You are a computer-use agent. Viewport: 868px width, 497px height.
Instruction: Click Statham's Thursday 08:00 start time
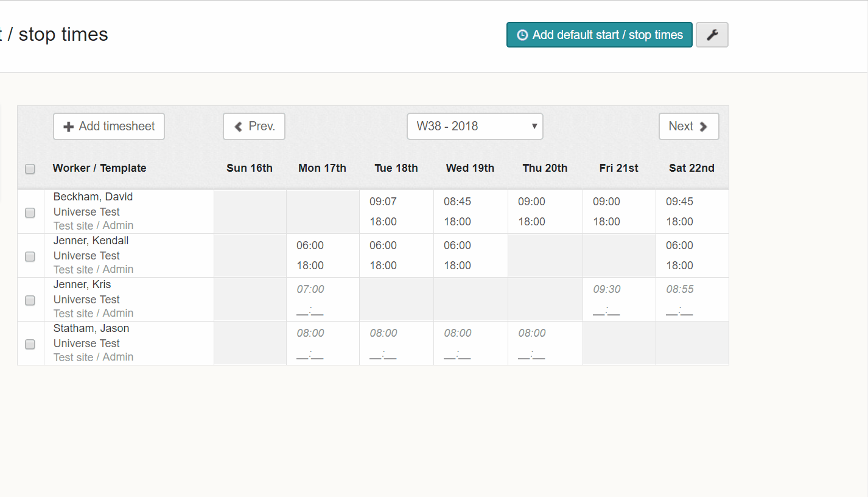pyautogui.click(x=532, y=333)
